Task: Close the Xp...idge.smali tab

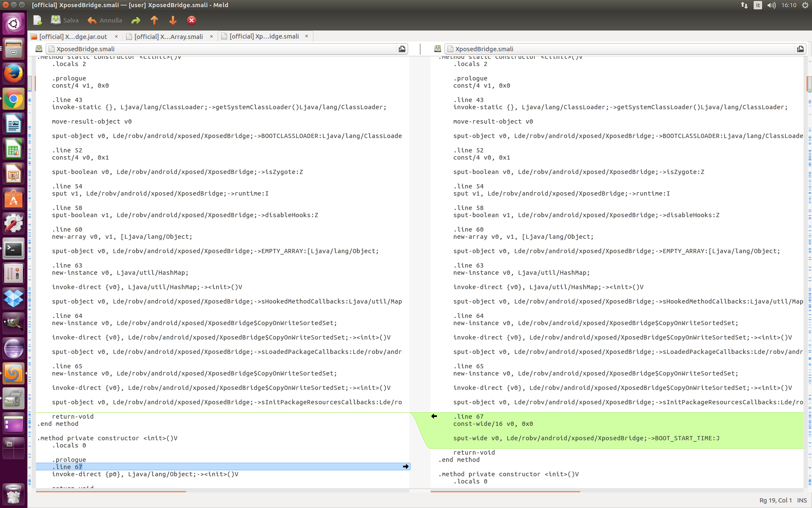Action: click(307, 36)
